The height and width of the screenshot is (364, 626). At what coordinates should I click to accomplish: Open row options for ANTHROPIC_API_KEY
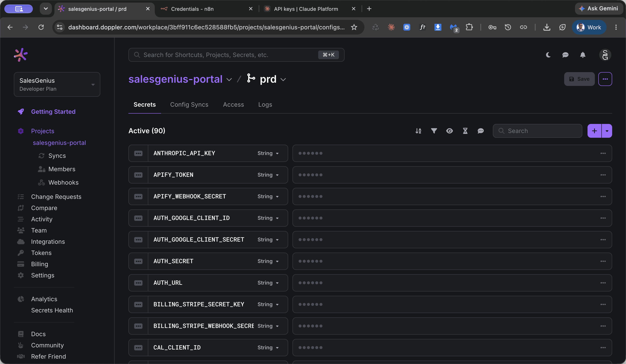pos(603,153)
